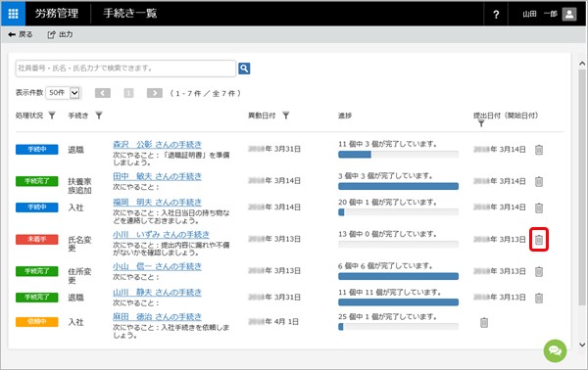Open 森沢 公彰 さんの手続き link
This screenshot has width=588, height=370.
click(x=157, y=144)
